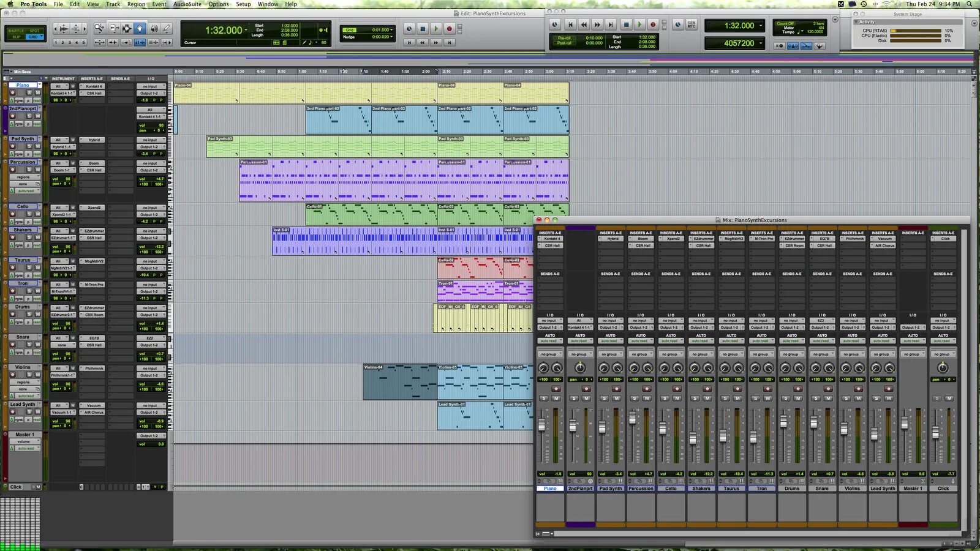980x551 pixels.
Task: Click Rewind in the Transport window
Action: (584, 24)
